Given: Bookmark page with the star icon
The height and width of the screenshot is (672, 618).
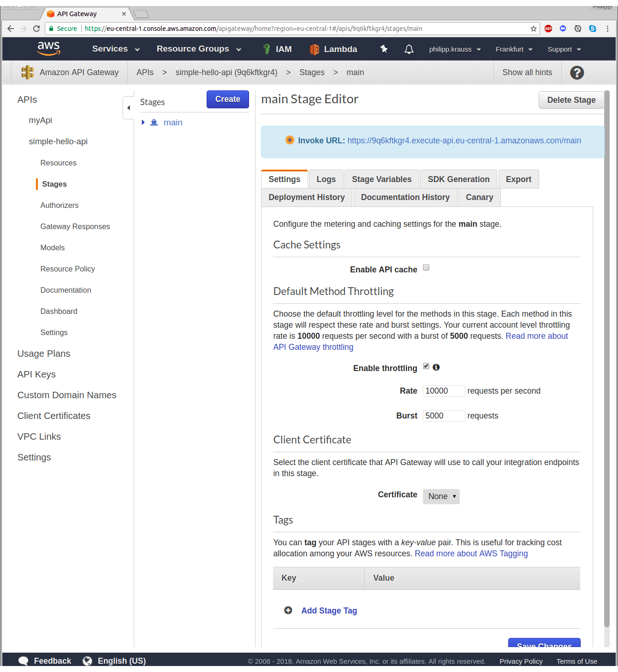Looking at the screenshot, I should (x=534, y=29).
